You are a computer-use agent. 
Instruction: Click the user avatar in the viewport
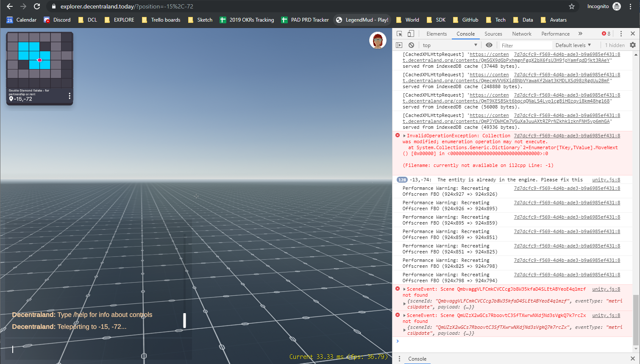[378, 41]
